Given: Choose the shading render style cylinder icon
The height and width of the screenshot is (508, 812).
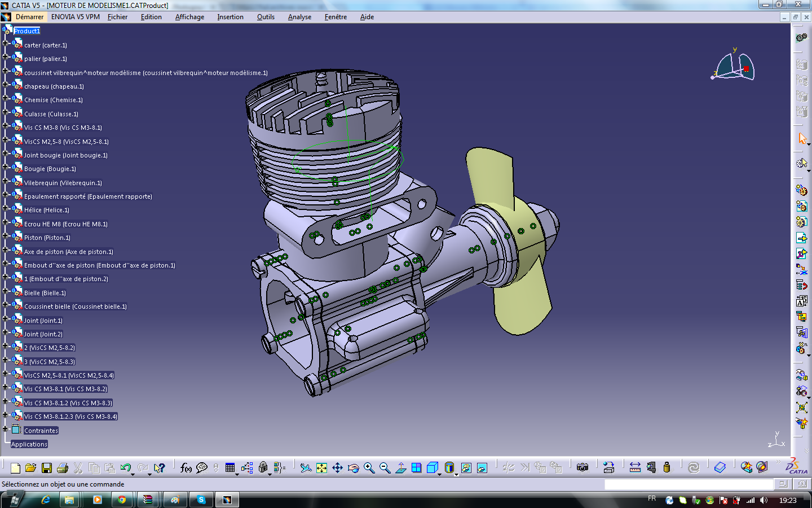Looking at the screenshot, I should (449, 468).
